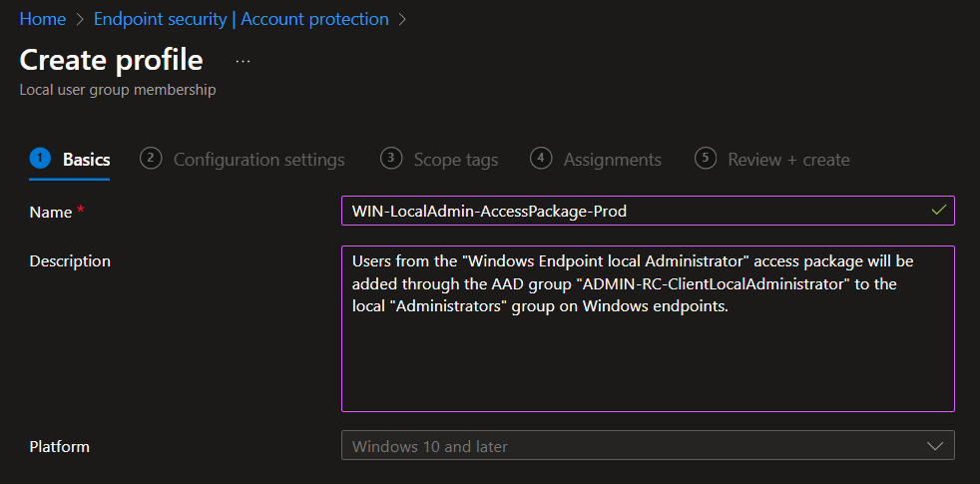
Task: Open Endpoint security Account protection breadcrumb
Action: click(241, 19)
